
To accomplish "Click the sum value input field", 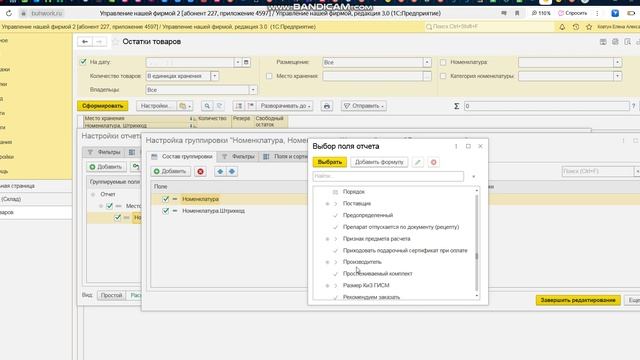I will [x=547, y=106].
